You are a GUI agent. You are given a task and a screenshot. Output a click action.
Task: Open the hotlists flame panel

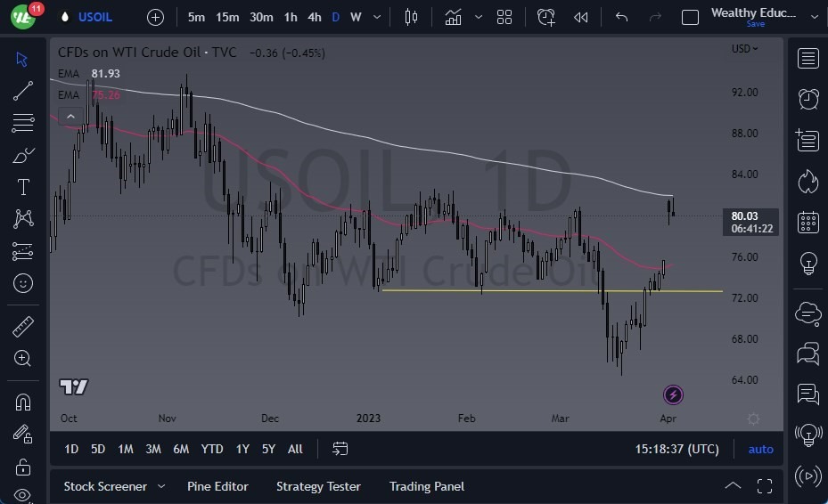(x=808, y=182)
